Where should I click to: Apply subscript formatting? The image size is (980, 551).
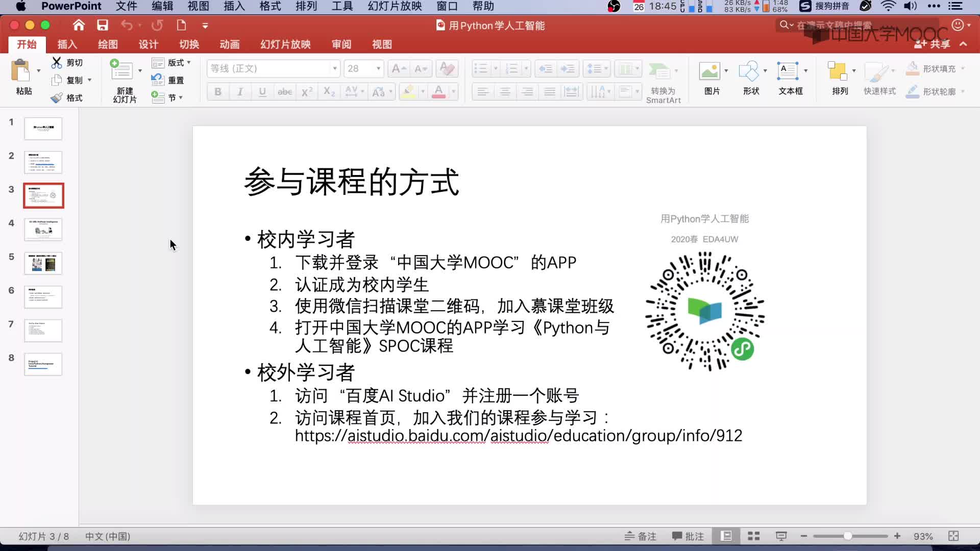(x=329, y=92)
